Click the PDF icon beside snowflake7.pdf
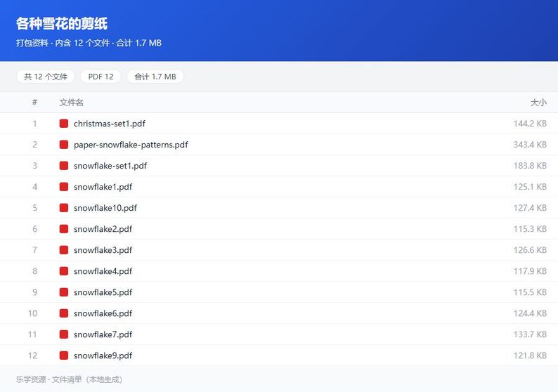 (x=64, y=334)
